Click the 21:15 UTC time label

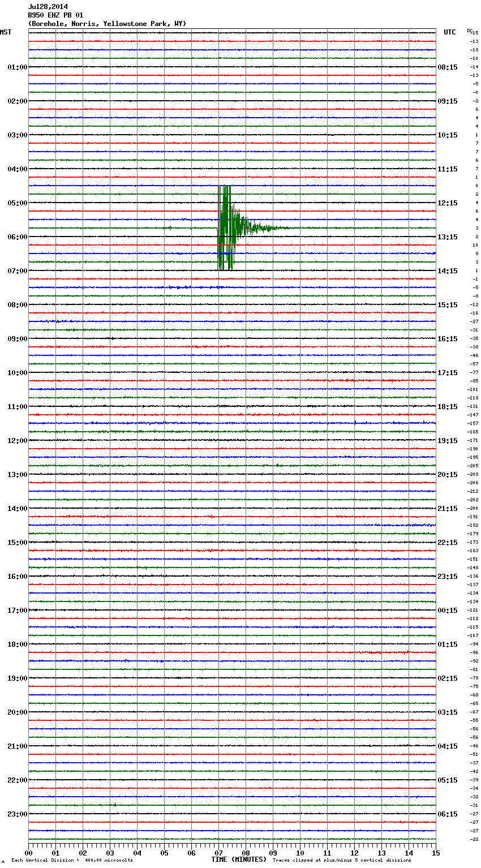[x=448, y=509]
